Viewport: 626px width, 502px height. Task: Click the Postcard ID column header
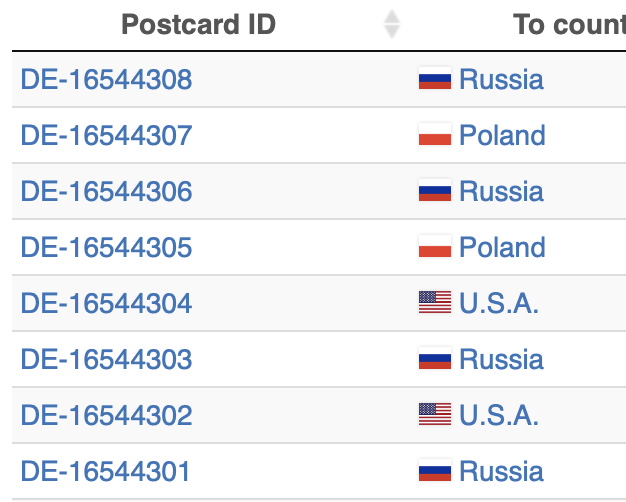click(x=198, y=24)
